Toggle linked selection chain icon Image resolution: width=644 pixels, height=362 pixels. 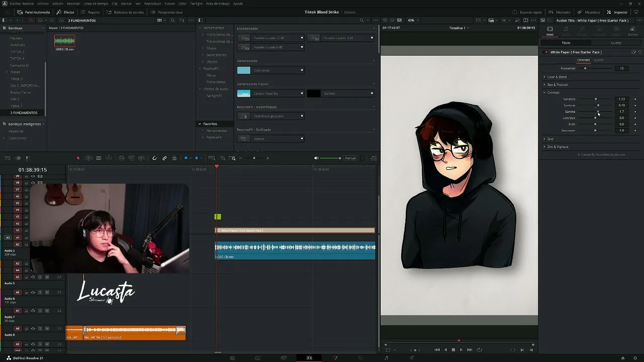click(x=165, y=158)
